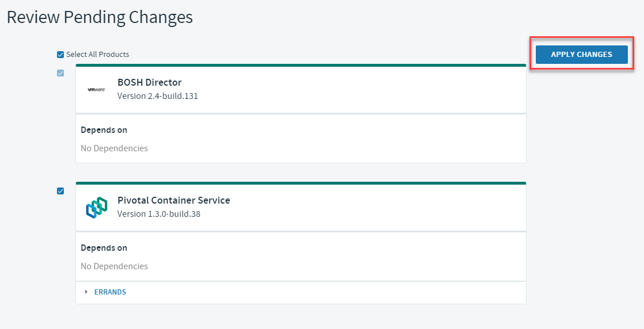
Task: Click Version 2.4-build.131 text
Action: point(158,96)
